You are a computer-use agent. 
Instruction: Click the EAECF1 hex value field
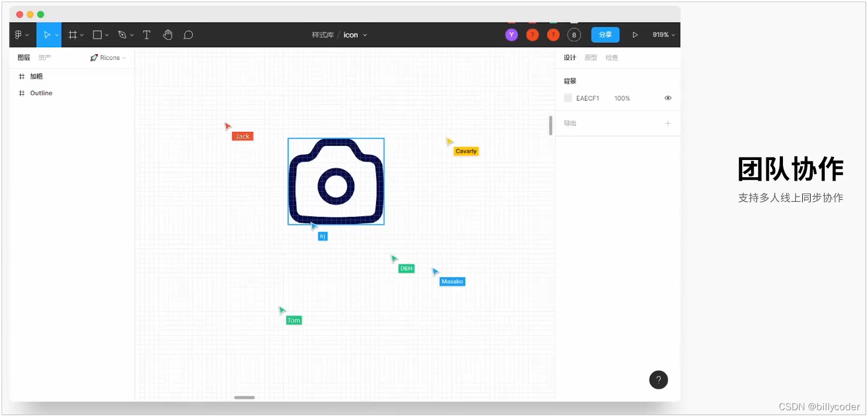[587, 99]
